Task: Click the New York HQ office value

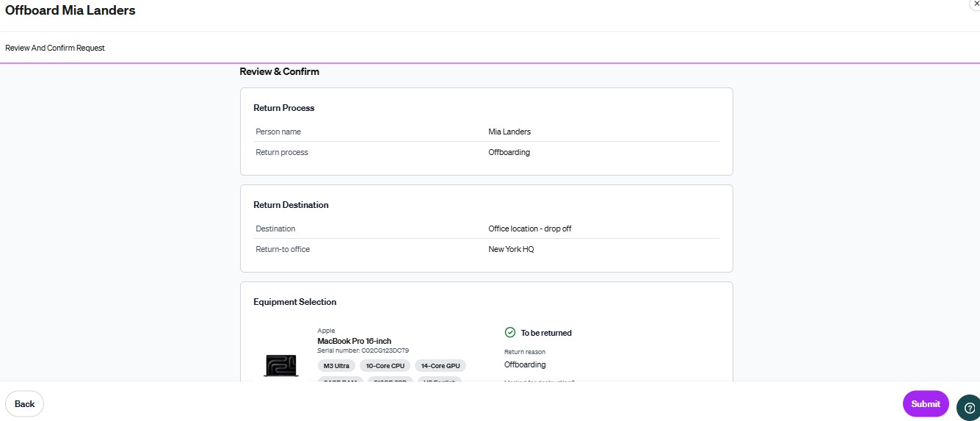Action: pyautogui.click(x=511, y=249)
